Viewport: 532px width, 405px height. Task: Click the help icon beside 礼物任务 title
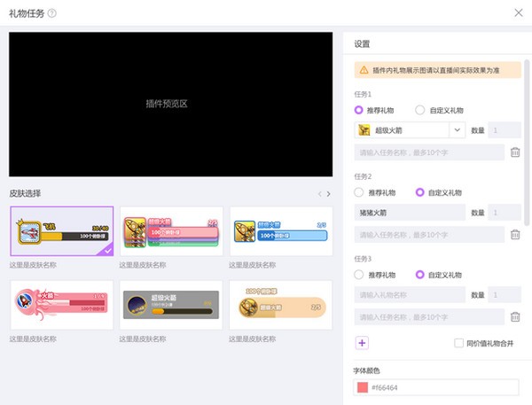(52, 13)
